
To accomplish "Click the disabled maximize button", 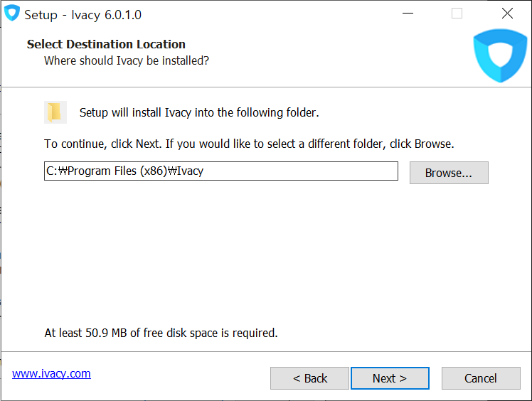I will click(x=457, y=14).
